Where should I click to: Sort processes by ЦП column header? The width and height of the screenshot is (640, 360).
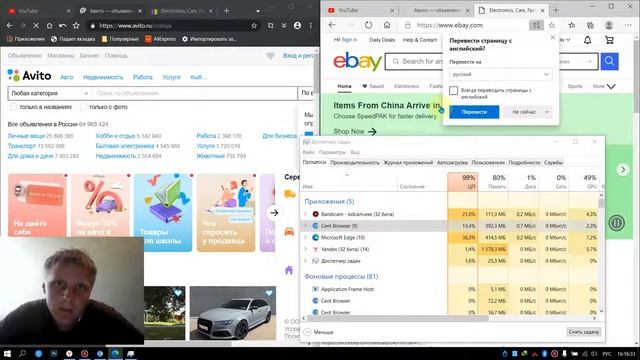point(462,182)
